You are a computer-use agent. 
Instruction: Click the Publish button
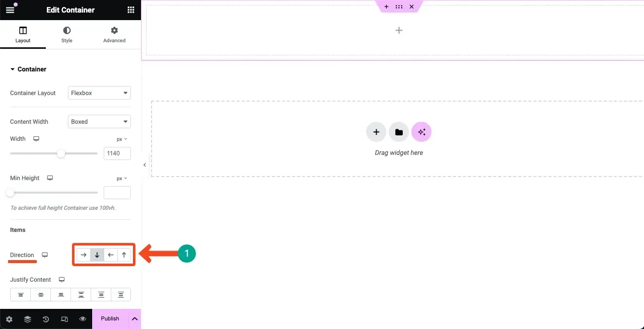tap(110, 319)
